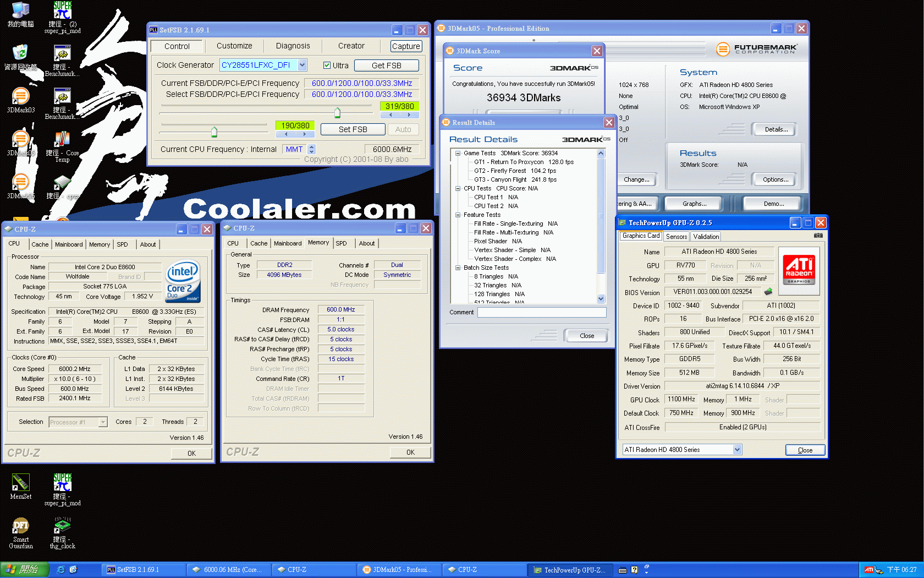Click Intel Core 2 Duo logo in CPU-Z
Screen dimensions: 924x578
(x=183, y=281)
